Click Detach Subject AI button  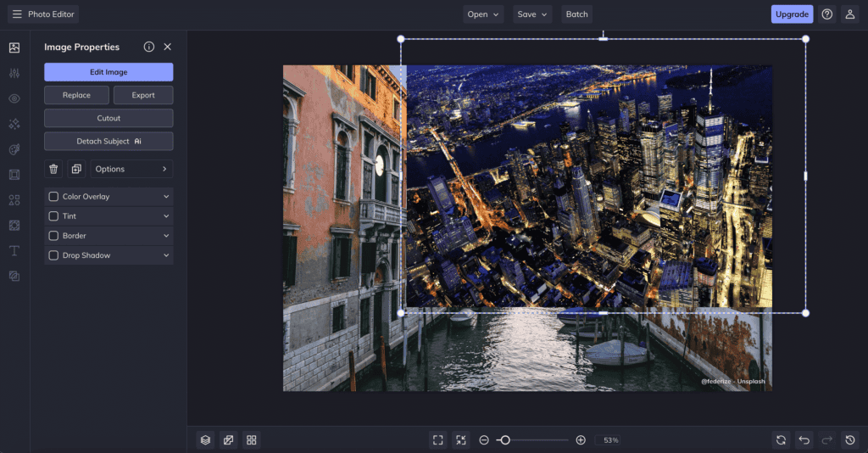coord(108,141)
